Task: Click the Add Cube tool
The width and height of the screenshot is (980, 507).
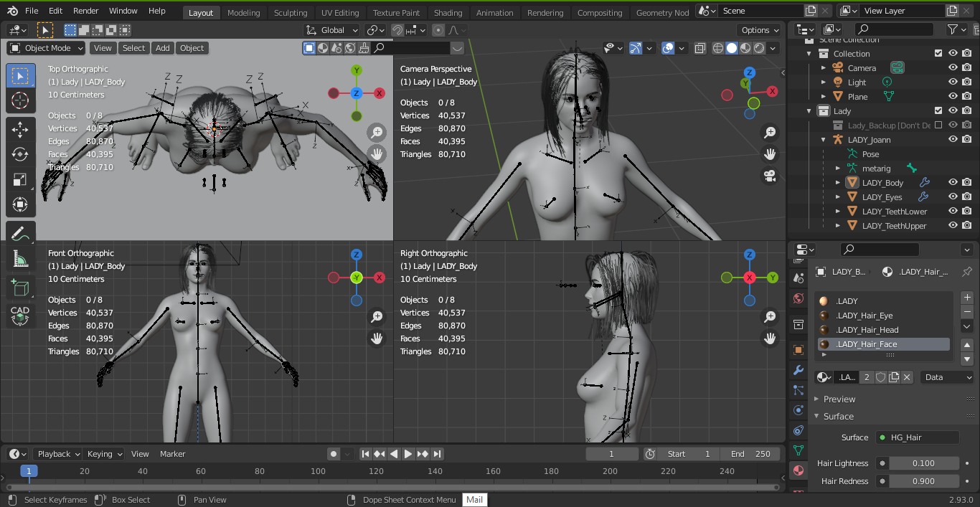Action: pyautogui.click(x=20, y=288)
